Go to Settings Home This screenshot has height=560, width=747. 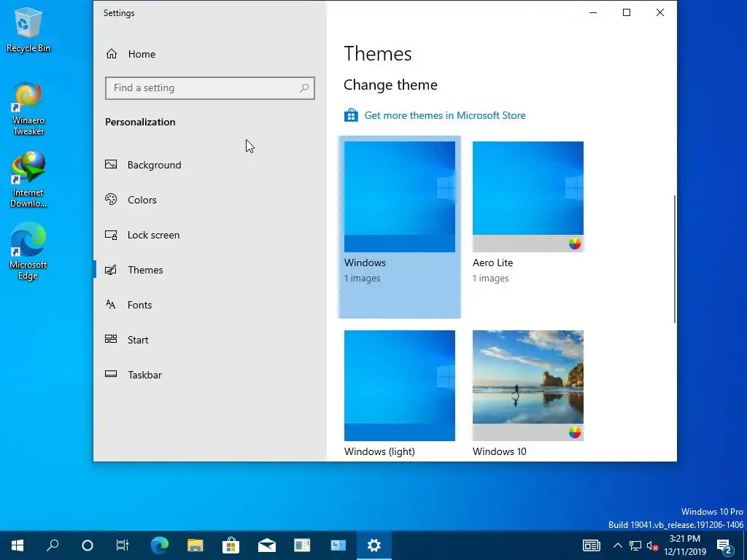142,54
